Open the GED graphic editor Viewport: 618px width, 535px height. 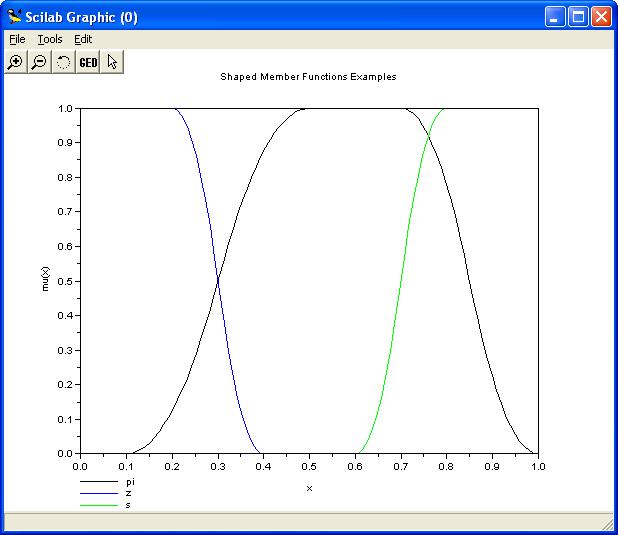tap(88, 62)
